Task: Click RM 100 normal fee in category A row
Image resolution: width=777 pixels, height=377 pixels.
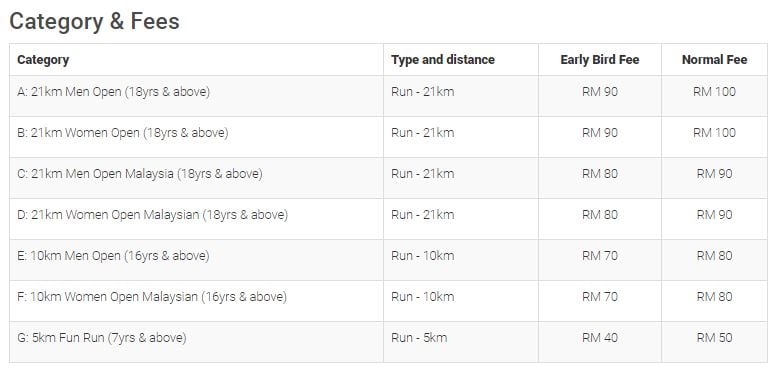Action: pyautogui.click(x=714, y=92)
